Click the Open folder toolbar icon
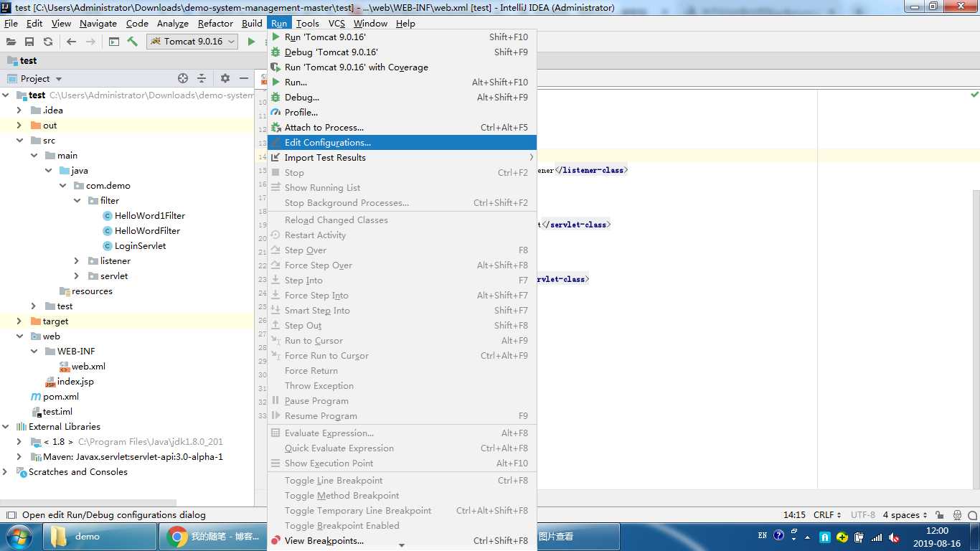 [11, 42]
